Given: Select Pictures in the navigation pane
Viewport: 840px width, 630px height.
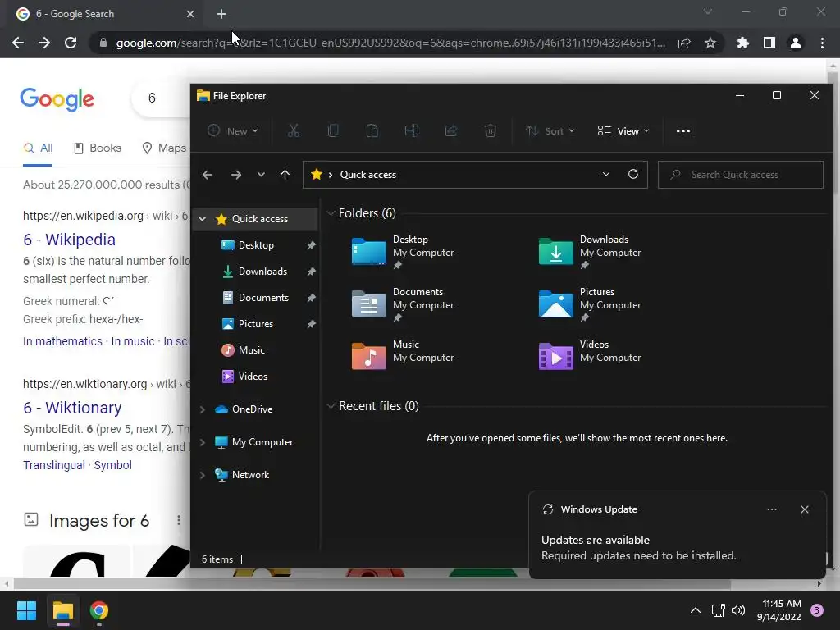Looking at the screenshot, I should (x=256, y=324).
